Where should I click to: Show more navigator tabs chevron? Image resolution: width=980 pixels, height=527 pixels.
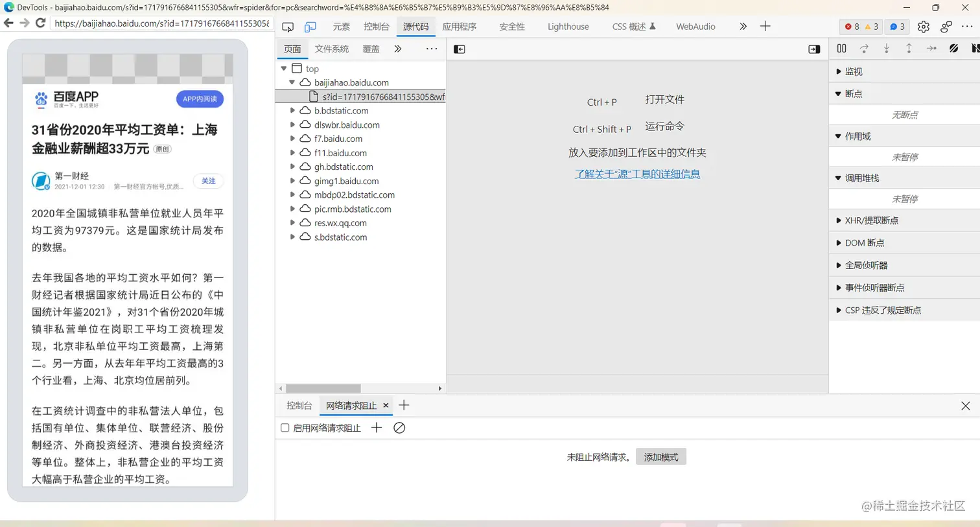click(x=398, y=49)
